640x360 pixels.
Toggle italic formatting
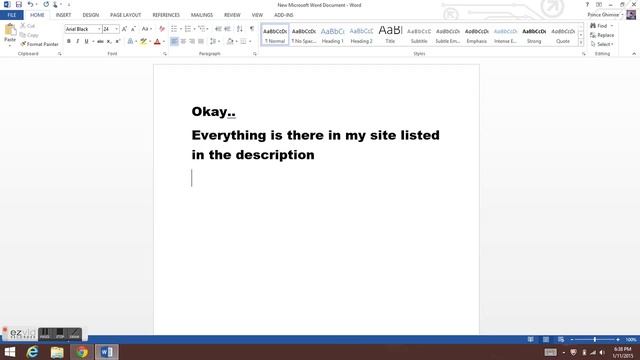pyautogui.click(x=78, y=41)
